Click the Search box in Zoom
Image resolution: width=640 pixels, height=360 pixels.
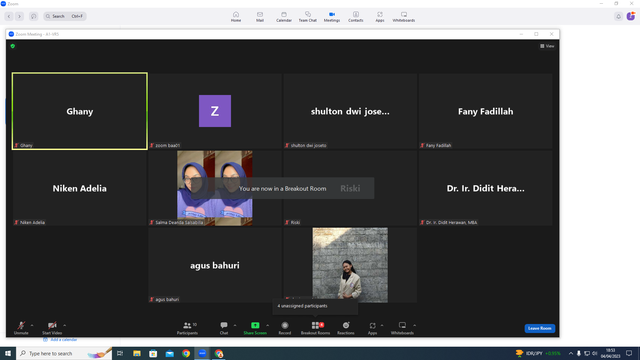tap(65, 16)
